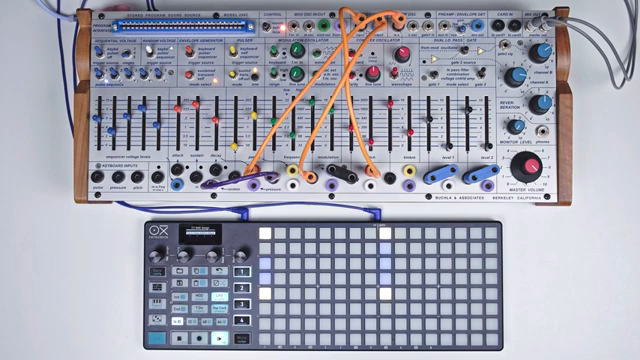Flip the gate 1 mode select switch
640x360 pixels.
click(434, 75)
